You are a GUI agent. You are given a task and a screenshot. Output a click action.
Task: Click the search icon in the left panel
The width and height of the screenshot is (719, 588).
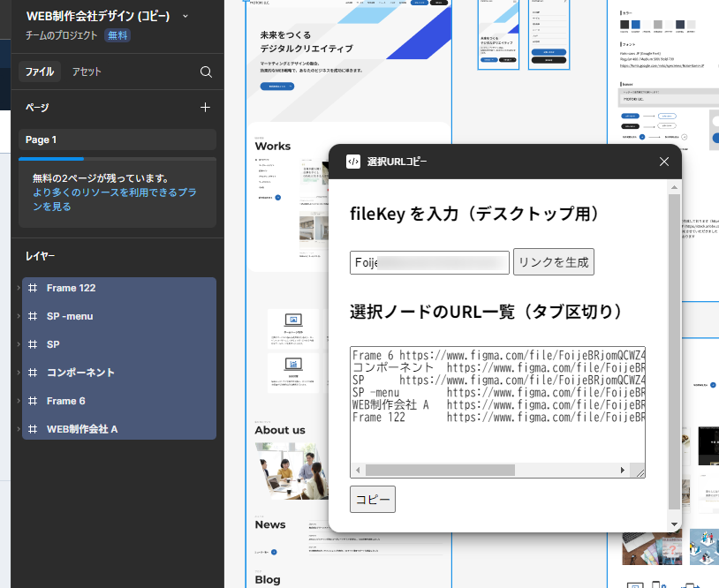206,72
